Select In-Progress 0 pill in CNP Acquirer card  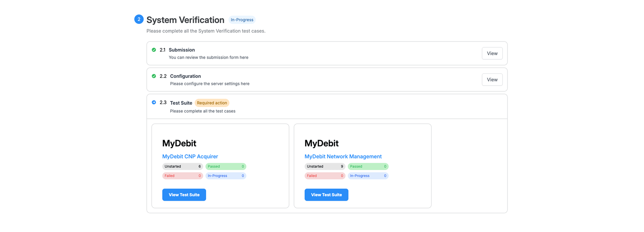[226, 176]
